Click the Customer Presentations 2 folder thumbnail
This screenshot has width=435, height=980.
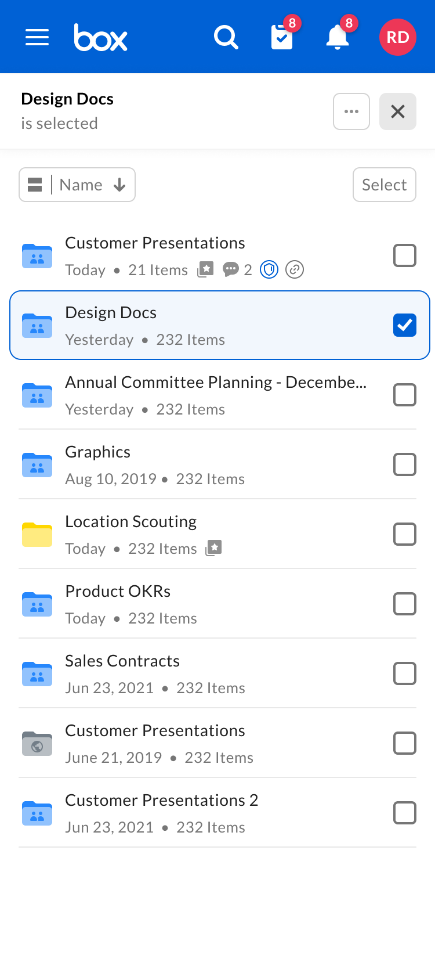pyautogui.click(x=37, y=813)
